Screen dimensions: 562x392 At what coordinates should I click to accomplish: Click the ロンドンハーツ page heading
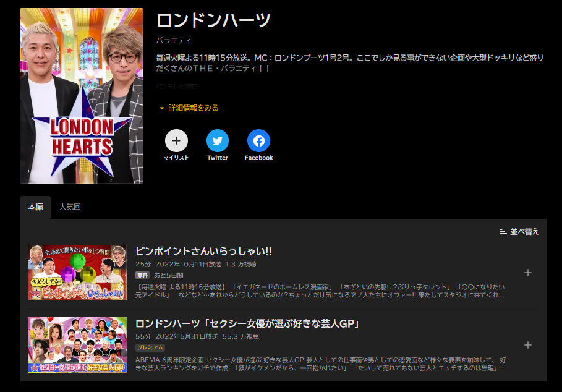pyautogui.click(x=213, y=20)
